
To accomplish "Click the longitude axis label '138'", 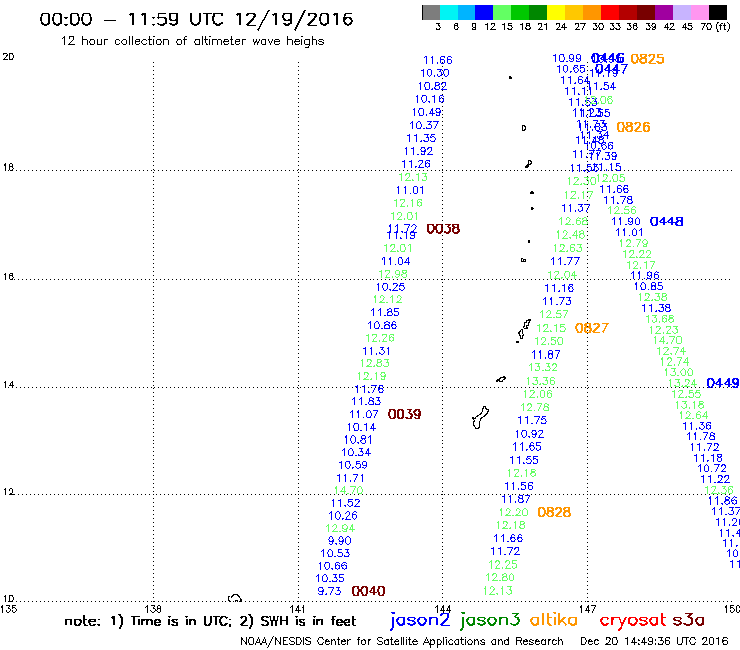I will click(x=153, y=609).
